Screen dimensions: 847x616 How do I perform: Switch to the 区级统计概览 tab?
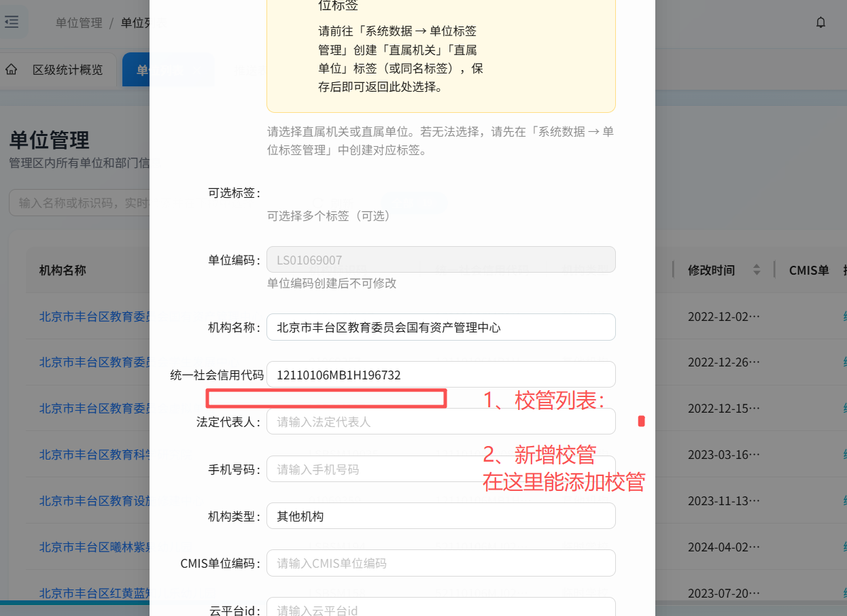(67, 69)
